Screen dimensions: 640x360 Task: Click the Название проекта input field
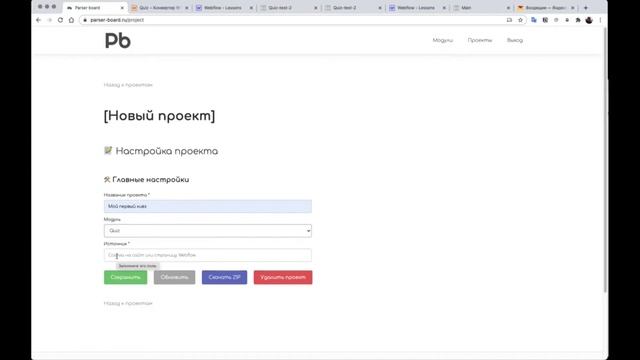(208, 206)
